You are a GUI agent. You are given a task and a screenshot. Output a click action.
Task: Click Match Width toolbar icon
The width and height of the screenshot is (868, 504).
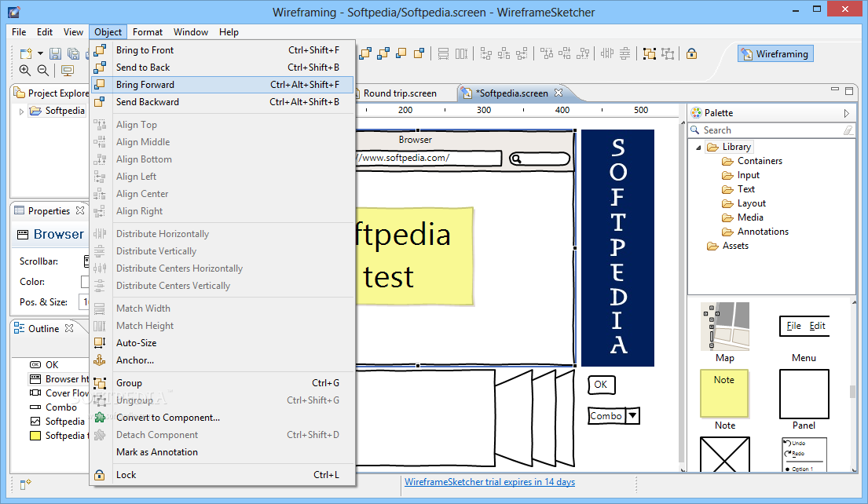pos(443,53)
